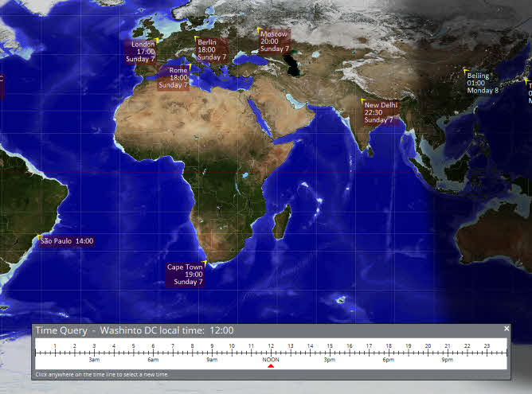Screen dimensions: 532x394
Task: Click the yellow flag marker at Beijing
Action: (x=466, y=72)
